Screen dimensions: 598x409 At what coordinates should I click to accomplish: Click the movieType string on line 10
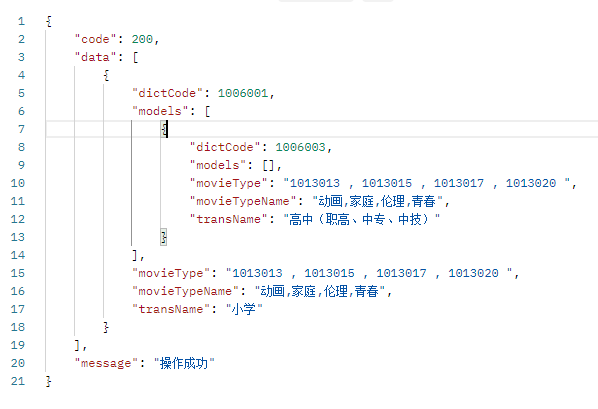(x=427, y=183)
